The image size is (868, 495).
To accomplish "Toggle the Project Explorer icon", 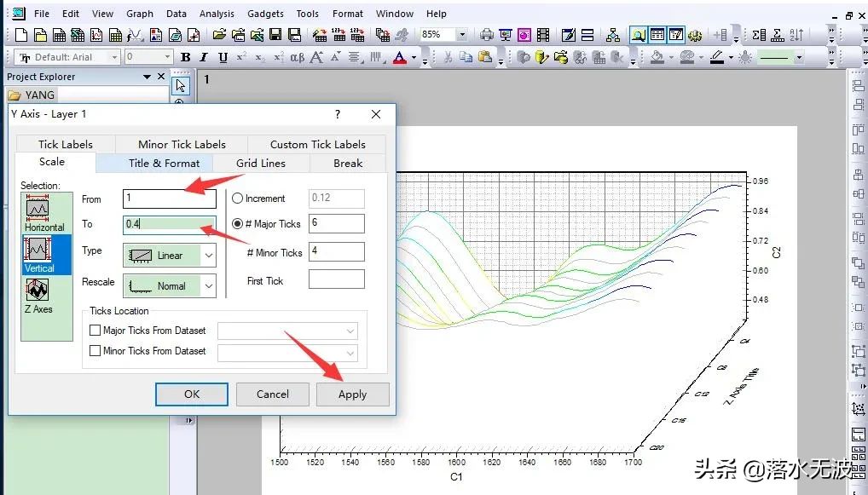I will tap(638, 35).
